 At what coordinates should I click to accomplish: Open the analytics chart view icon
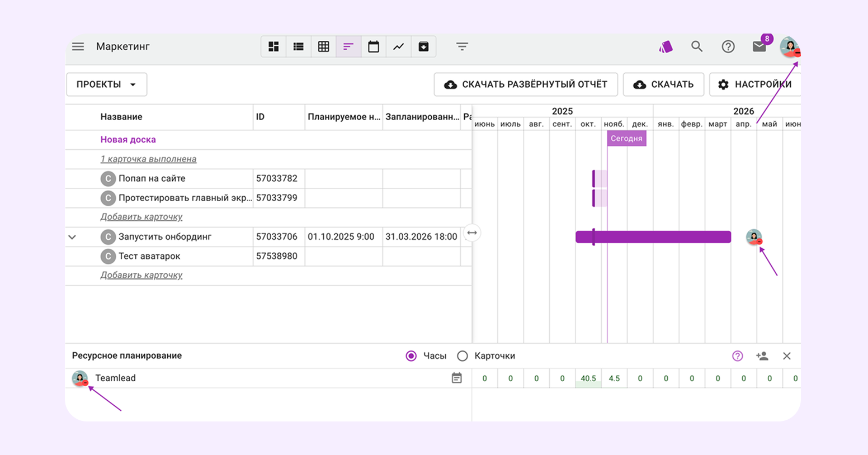click(398, 46)
